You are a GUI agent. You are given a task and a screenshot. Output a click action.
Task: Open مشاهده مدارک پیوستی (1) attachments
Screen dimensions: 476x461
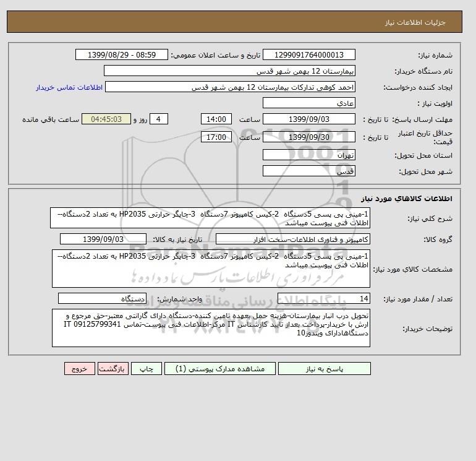pyautogui.click(x=220, y=369)
